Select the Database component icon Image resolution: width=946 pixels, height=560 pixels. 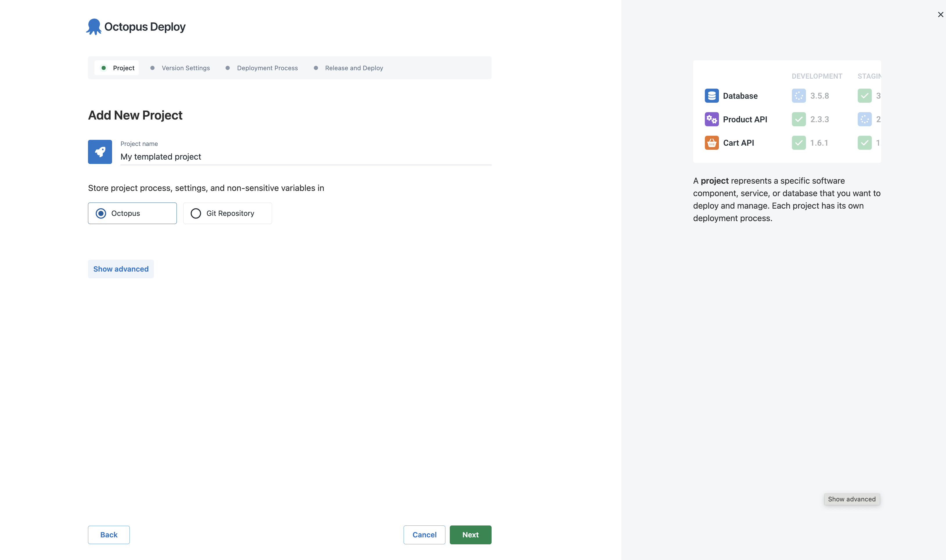(x=711, y=95)
